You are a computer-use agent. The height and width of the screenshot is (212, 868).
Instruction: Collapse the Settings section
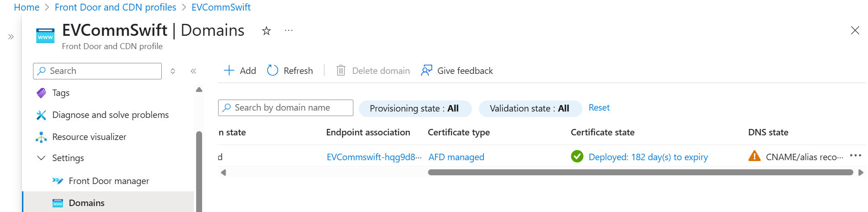(x=41, y=158)
